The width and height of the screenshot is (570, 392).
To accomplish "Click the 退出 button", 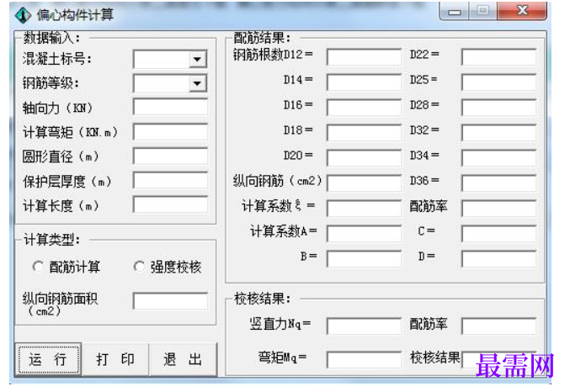I will click(x=183, y=359).
